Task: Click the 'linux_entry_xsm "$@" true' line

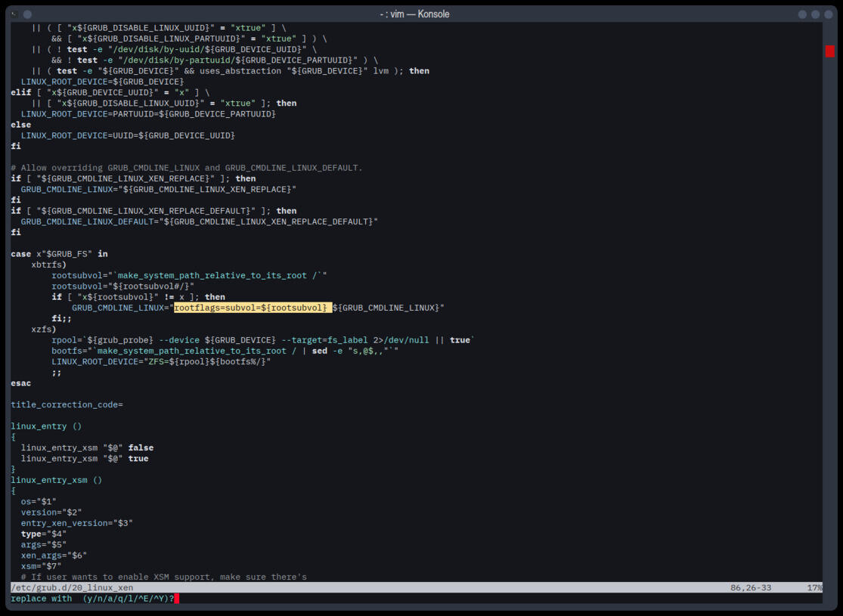Action: coord(85,458)
